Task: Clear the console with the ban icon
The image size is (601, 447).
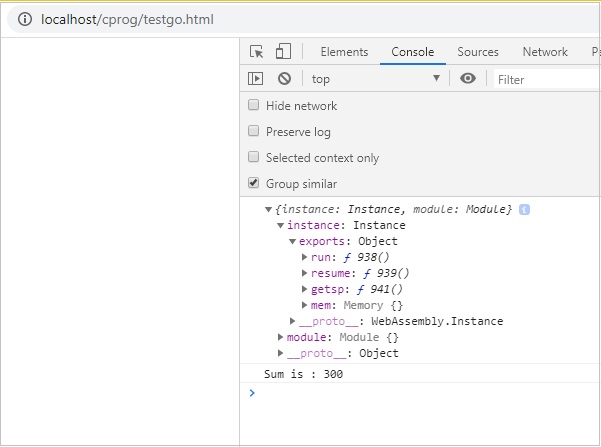Action: coord(284,79)
